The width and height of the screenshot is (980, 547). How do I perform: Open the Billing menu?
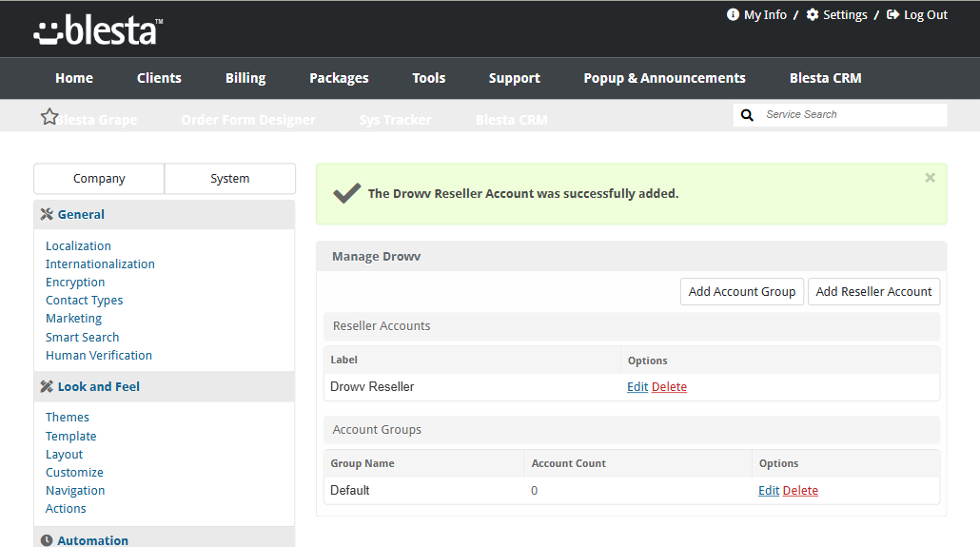245,78
